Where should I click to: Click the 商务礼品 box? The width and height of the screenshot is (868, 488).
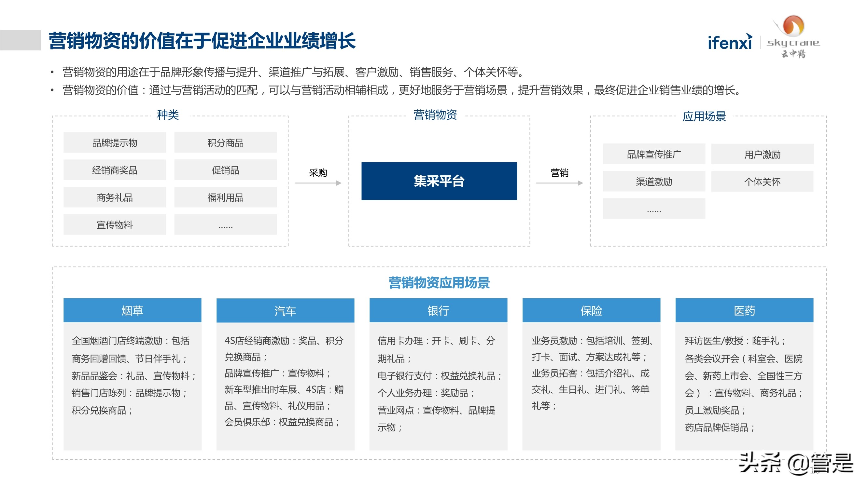click(115, 197)
